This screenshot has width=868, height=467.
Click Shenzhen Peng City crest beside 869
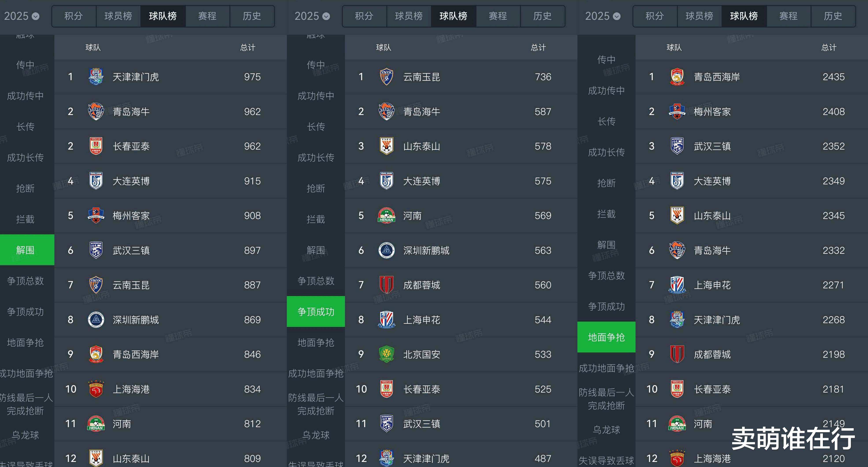(x=96, y=320)
